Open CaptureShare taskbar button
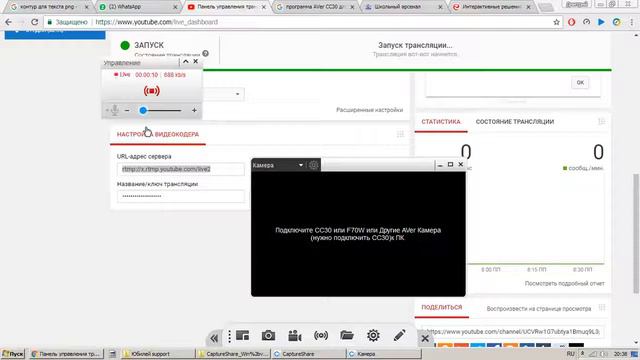This screenshot has height=360, width=640. [309, 354]
